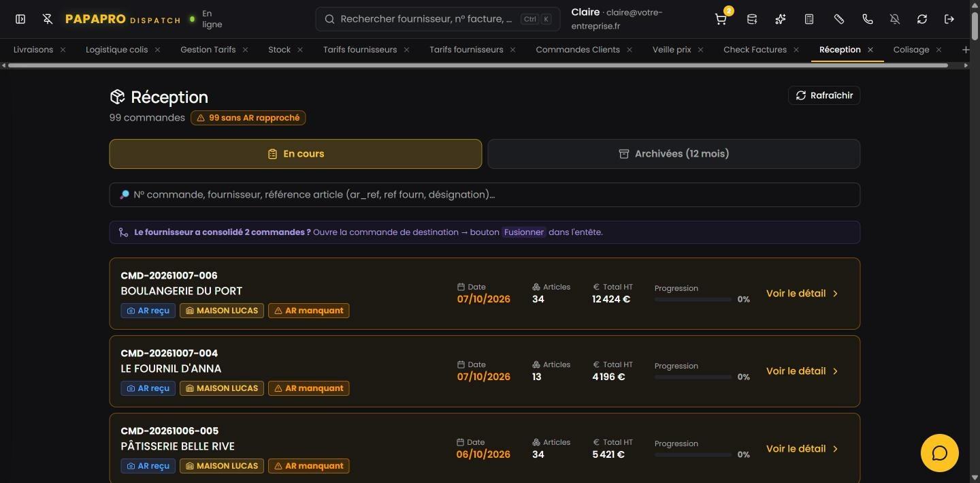Screen dimensions: 980x483
Task: Close the Veille prix tab
Action: coord(700,50)
